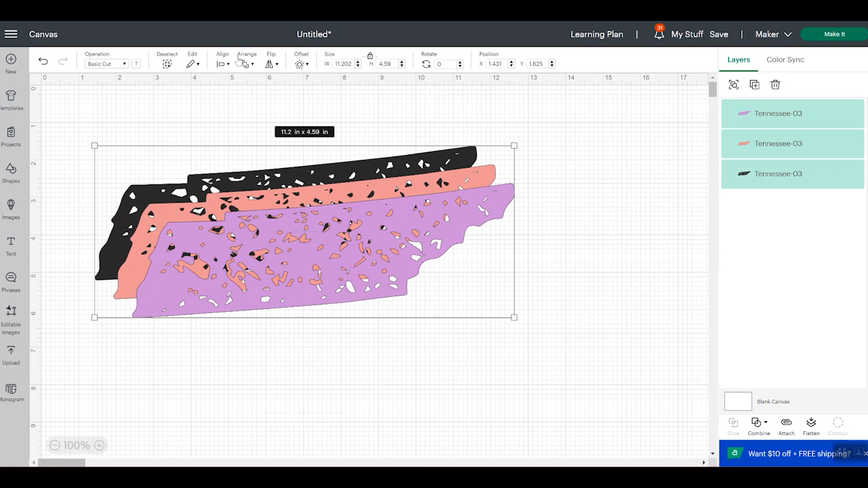Open the Templates sidebar tool
Viewport: 868px width, 488px height.
click(11, 100)
